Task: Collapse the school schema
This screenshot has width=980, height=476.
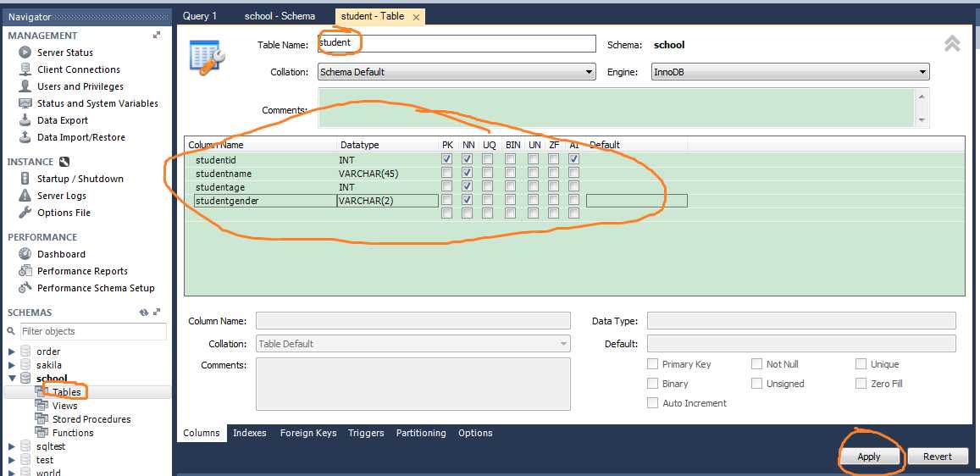Action: pos(11,379)
